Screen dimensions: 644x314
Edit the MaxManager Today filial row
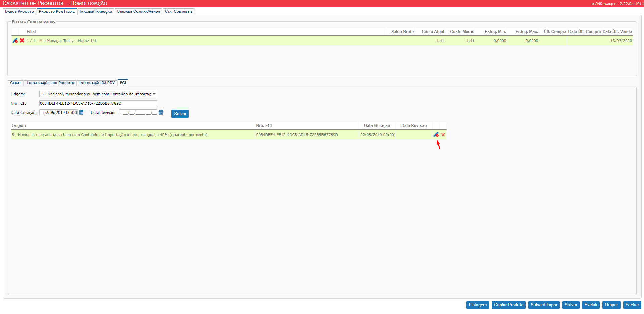click(15, 40)
